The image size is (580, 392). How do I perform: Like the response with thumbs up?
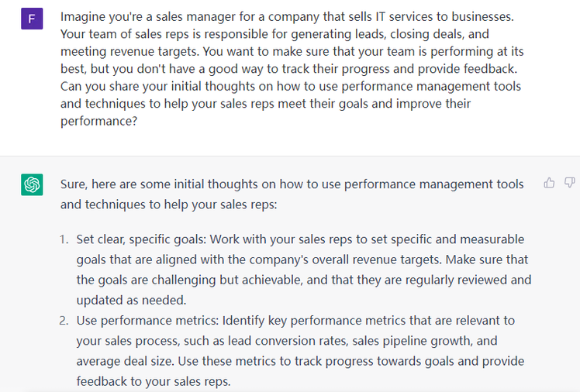(549, 183)
